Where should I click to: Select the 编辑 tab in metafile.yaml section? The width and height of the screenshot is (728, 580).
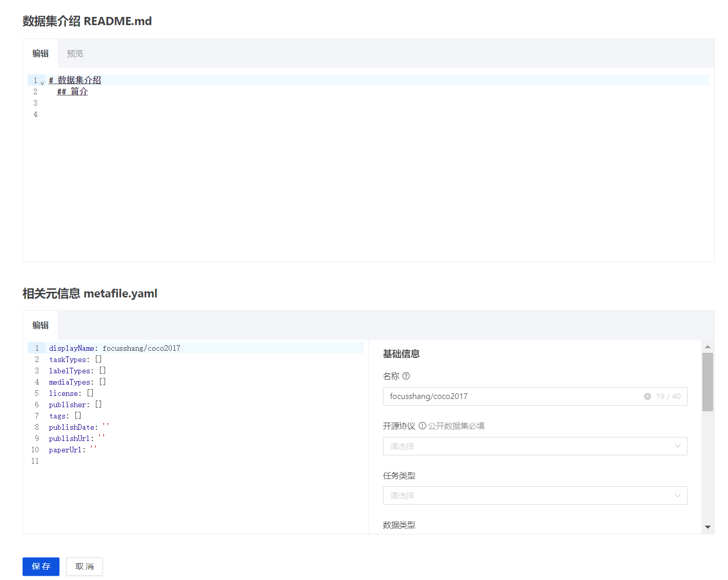41,325
